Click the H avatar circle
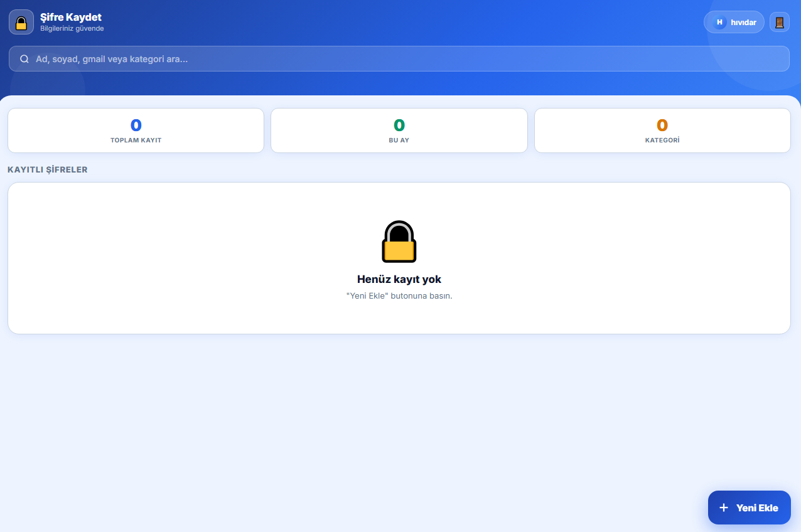The height and width of the screenshot is (532, 801). 719,22
